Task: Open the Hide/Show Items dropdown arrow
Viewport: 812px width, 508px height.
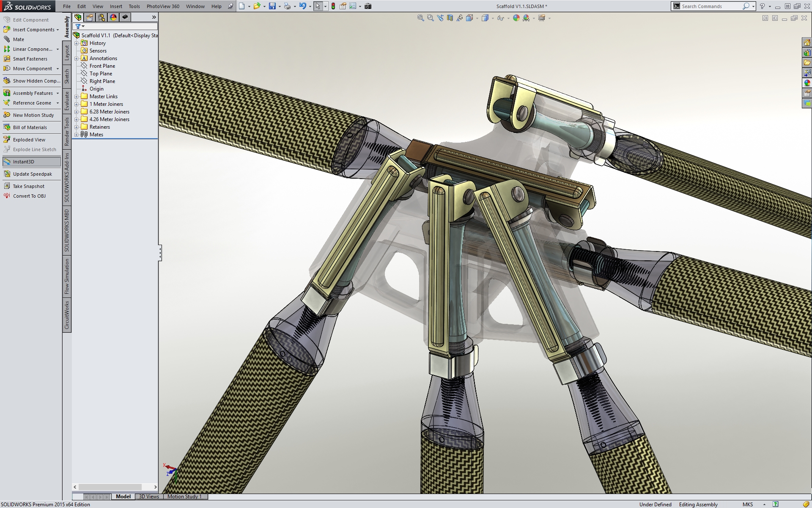Action: pos(508,19)
